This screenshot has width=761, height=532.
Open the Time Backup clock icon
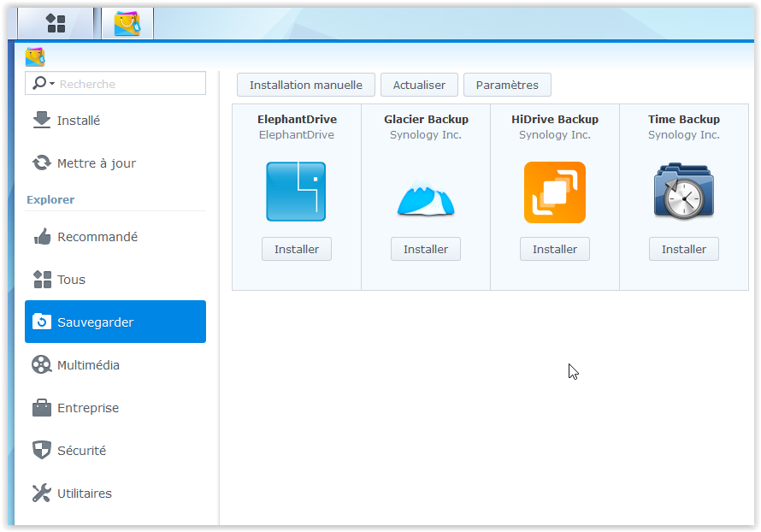[684, 192]
